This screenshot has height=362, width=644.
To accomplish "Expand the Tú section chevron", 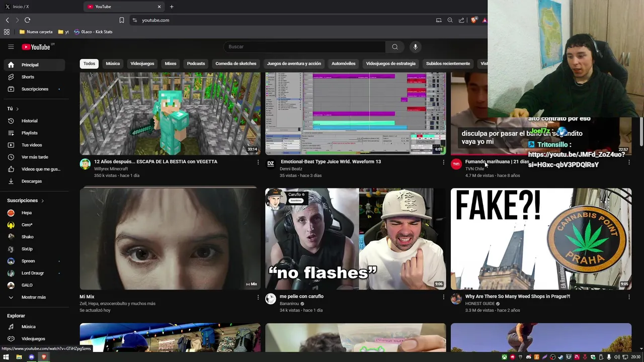I will (17, 109).
